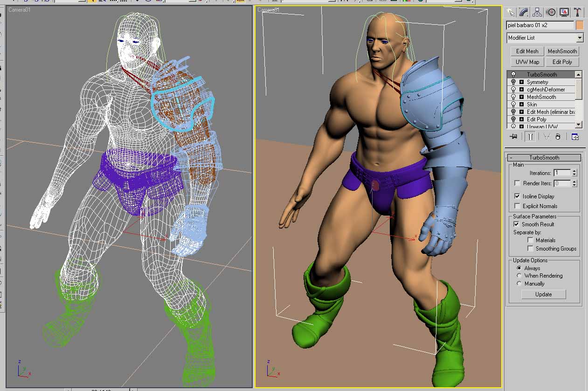The width and height of the screenshot is (588, 391).
Task: Select Symmetry in the modifier stack
Action: (x=537, y=82)
